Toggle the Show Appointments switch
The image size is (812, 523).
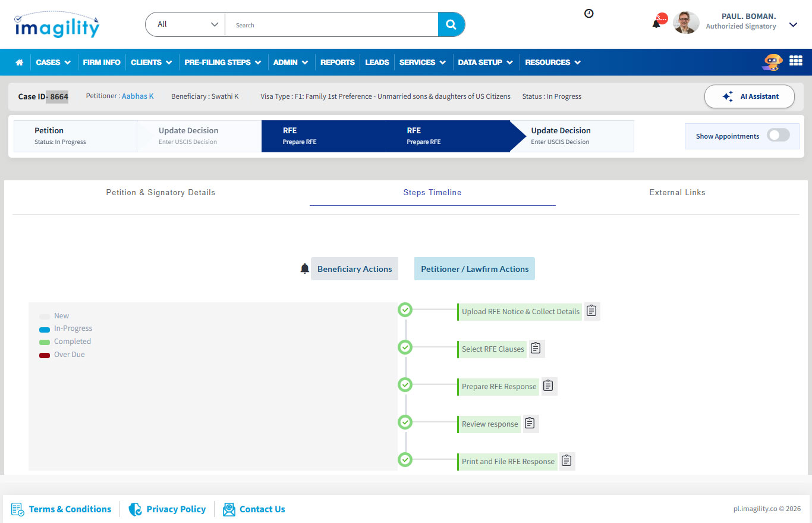[778, 136]
